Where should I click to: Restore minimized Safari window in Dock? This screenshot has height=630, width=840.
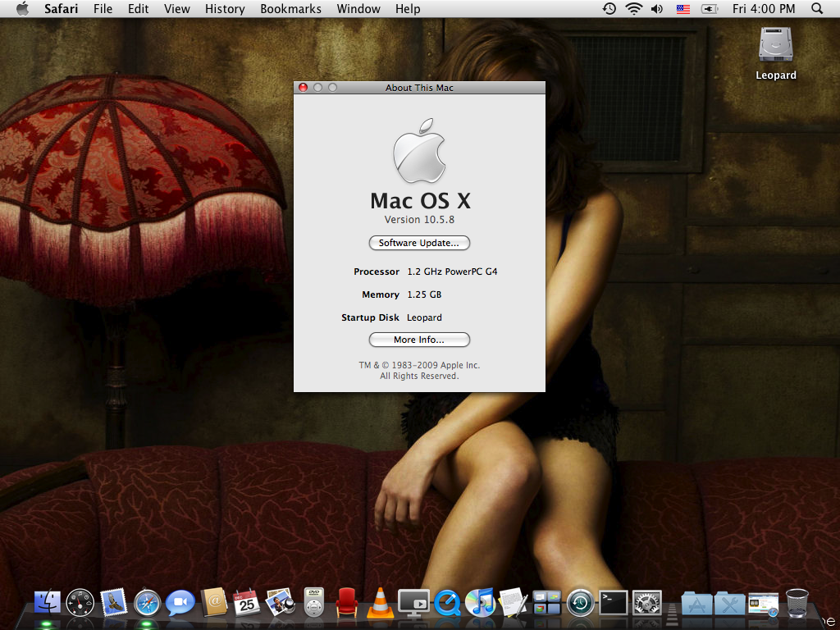764,604
